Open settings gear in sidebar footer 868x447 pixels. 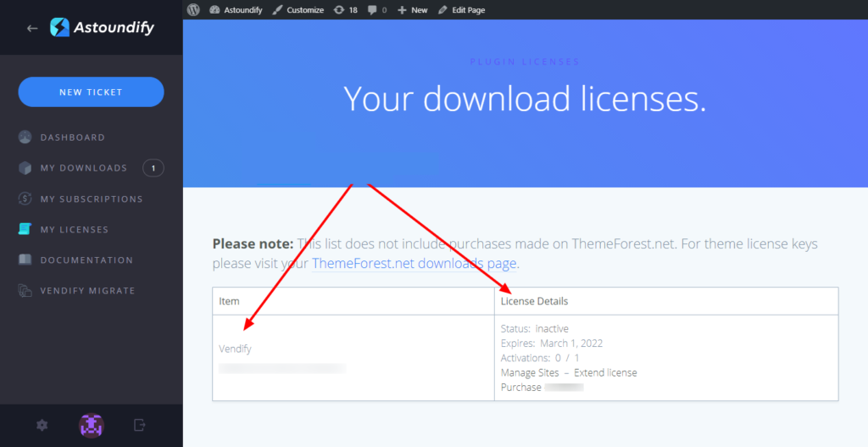point(42,425)
